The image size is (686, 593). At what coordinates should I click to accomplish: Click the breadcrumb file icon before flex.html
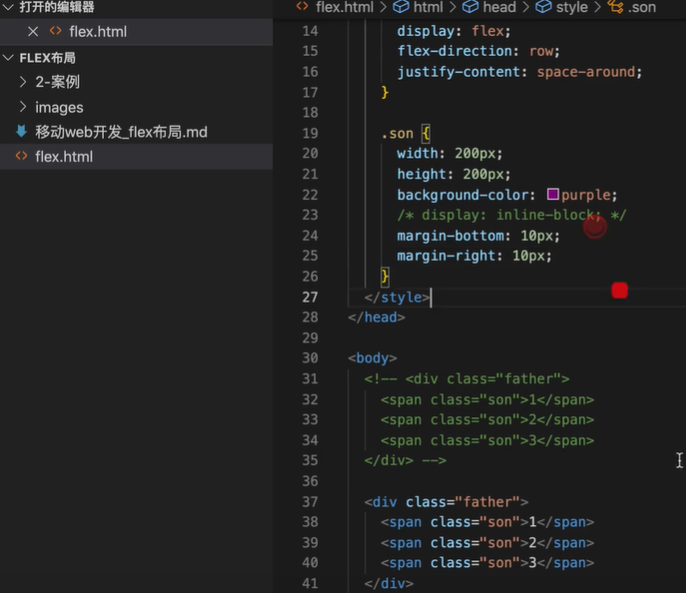[302, 6]
